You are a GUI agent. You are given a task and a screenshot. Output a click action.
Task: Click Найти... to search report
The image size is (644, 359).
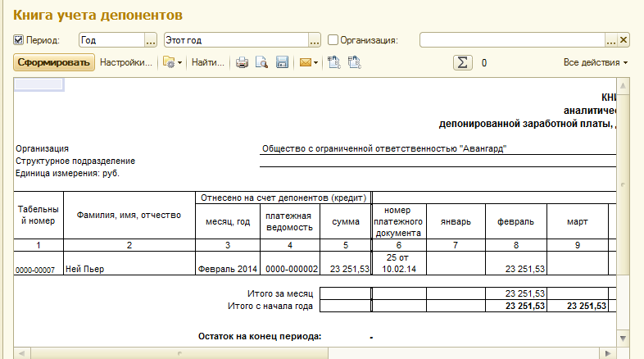(207, 62)
